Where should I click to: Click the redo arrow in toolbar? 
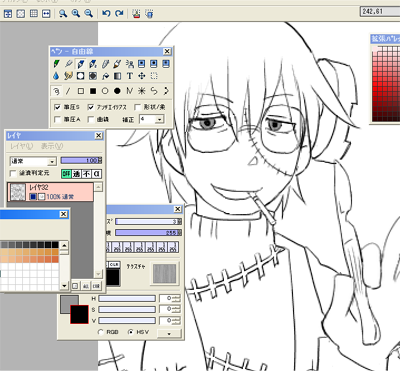coord(119,13)
